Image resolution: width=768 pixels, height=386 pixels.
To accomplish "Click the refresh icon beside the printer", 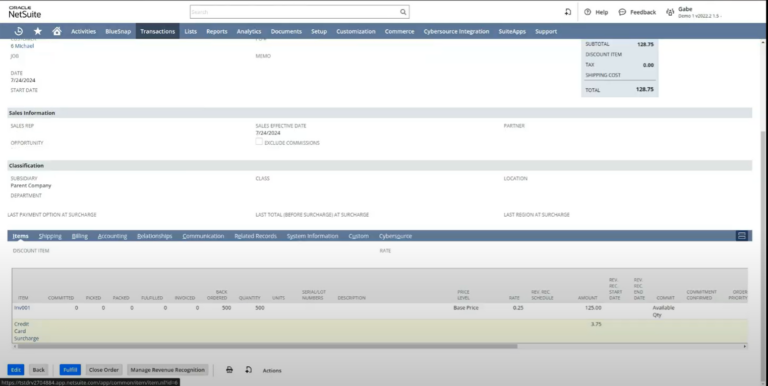I will 248,370.
